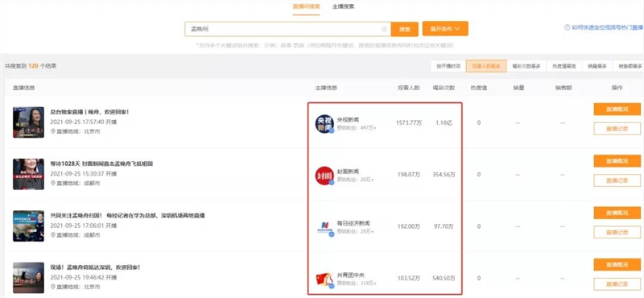This screenshot has width=644, height=298.
Task: Click the 共搜索到 120 个结果 count
Action: 31,66
